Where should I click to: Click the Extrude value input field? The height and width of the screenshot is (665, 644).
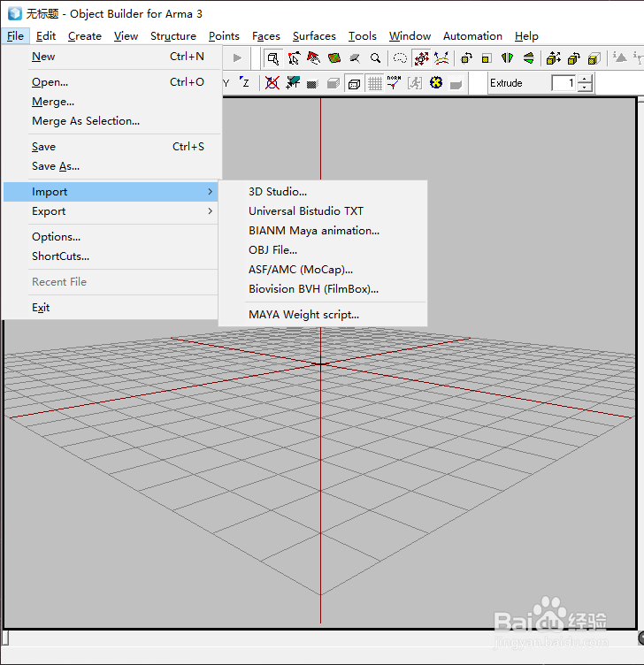(x=563, y=83)
